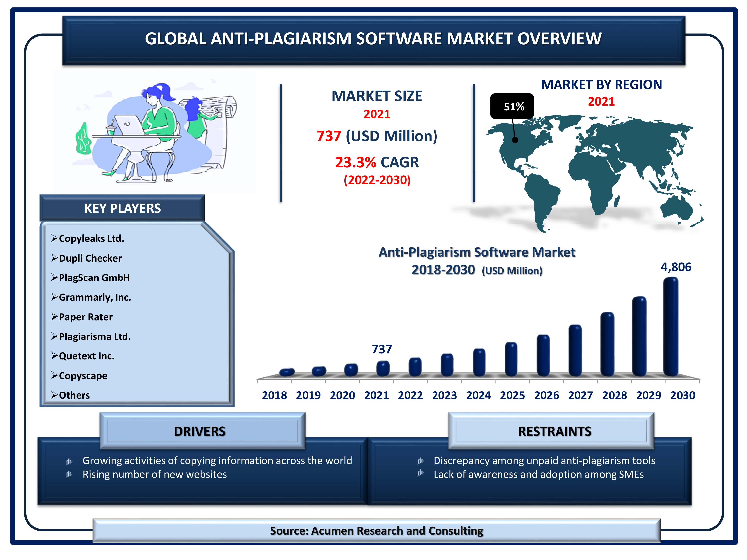Viewport: 747px width, 560px height.
Task: Click bullet icon beside Rising number of websites
Action: click(69, 474)
